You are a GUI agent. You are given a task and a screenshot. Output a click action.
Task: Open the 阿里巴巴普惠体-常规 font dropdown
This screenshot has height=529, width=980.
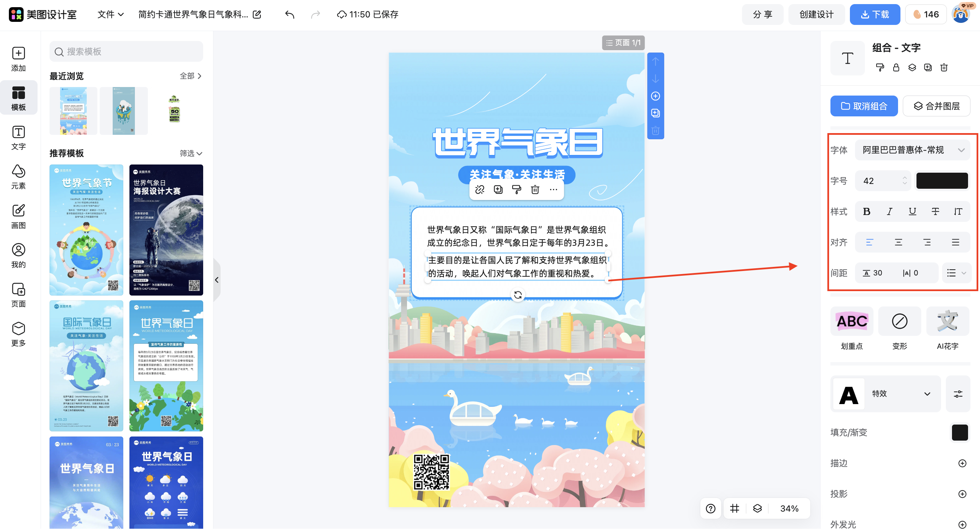click(x=912, y=150)
